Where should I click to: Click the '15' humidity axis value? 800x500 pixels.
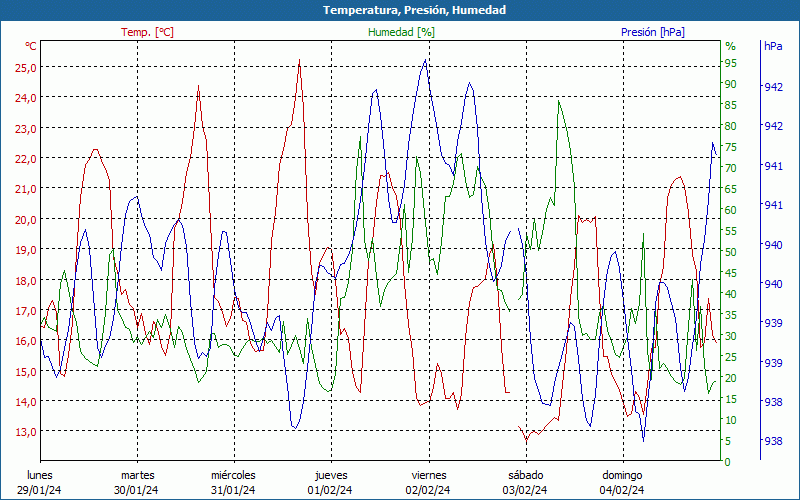(x=731, y=399)
